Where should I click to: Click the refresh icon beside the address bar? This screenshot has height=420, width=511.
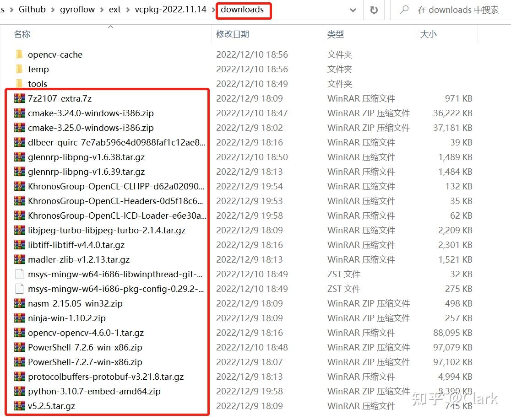click(x=375, y=10)
